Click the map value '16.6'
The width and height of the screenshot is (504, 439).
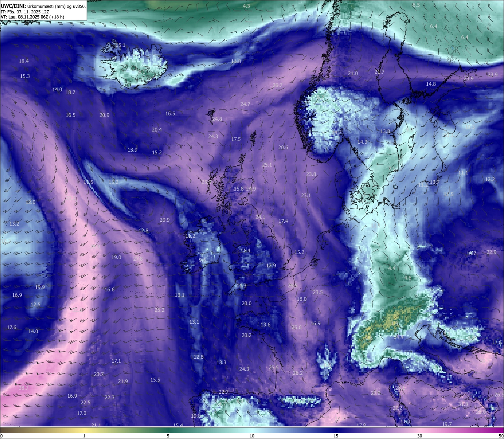(x=109, y=289)
